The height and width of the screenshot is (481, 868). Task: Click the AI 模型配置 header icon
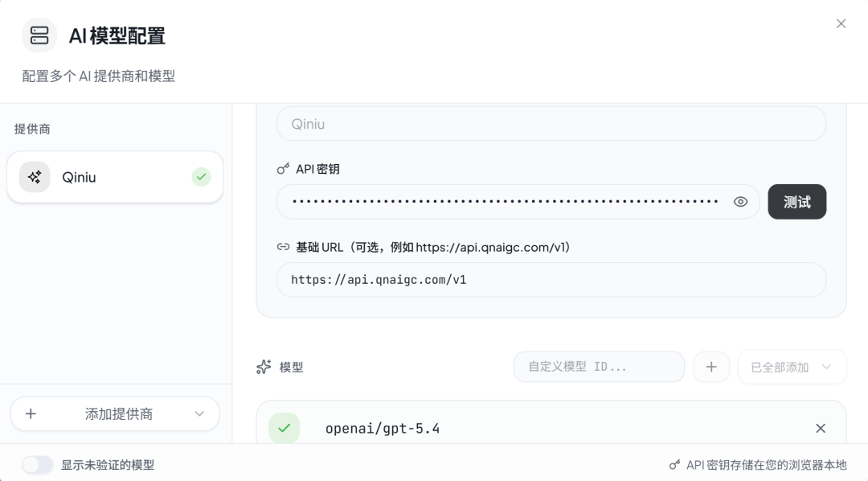coord(39,35)
